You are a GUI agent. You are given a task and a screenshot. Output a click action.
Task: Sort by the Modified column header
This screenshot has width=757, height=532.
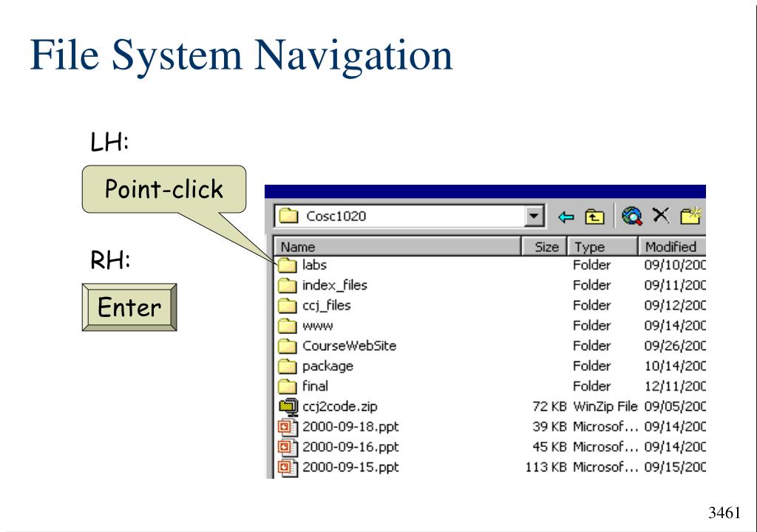coord(672,247)
